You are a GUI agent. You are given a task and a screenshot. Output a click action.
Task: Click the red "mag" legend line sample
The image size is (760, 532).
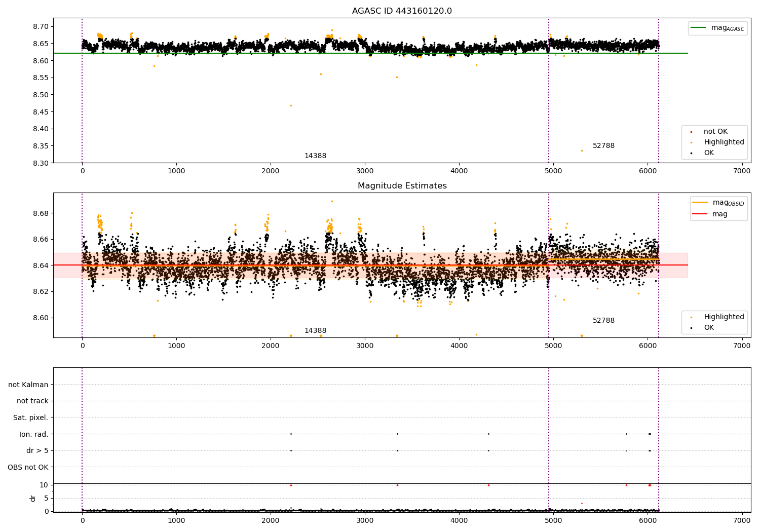[700, 214]
